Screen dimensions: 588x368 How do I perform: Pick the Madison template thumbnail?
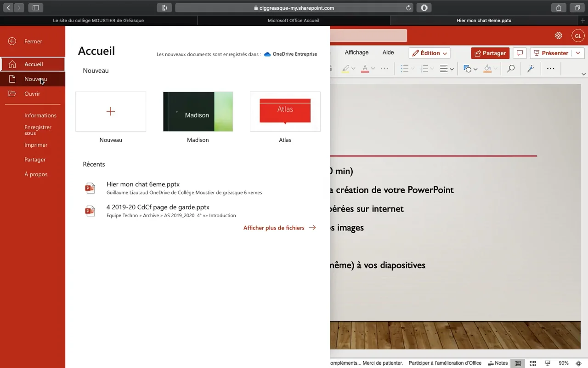tap(198, 112)
